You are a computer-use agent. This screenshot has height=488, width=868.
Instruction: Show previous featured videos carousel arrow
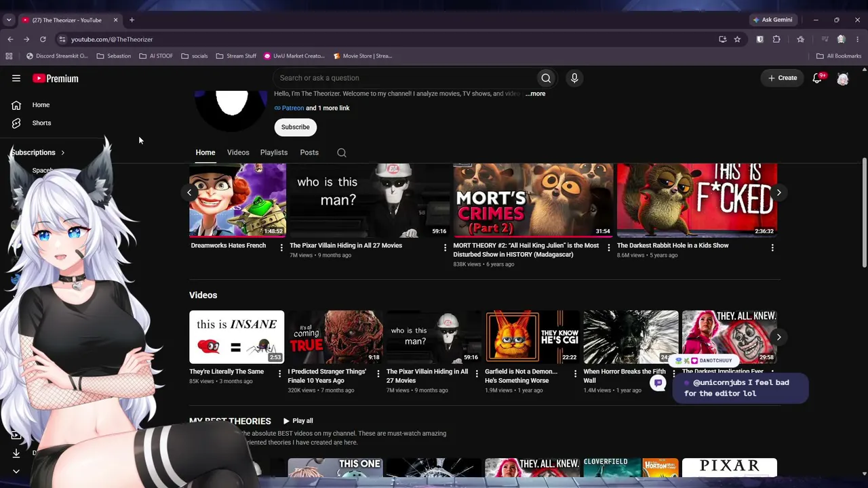point(189,192)
